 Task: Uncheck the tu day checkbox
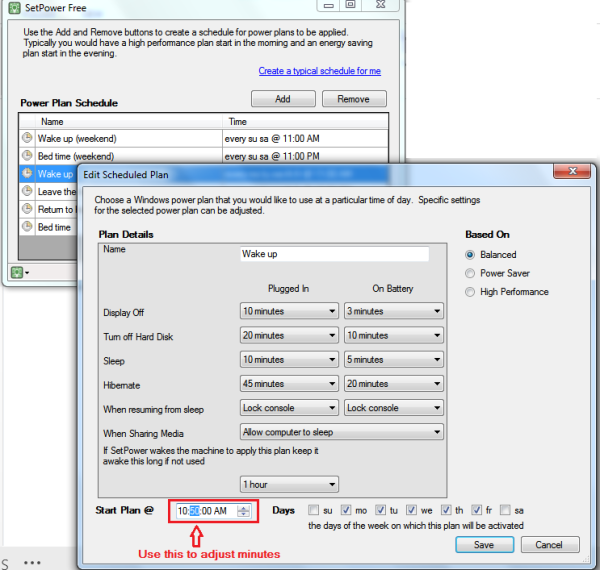tap(380, 510)
